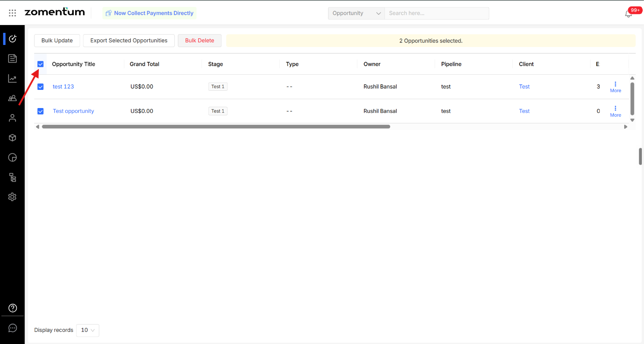Open the Display records 10 dropdown
This screenshot has height=344, width=644.
coord(88,330)
